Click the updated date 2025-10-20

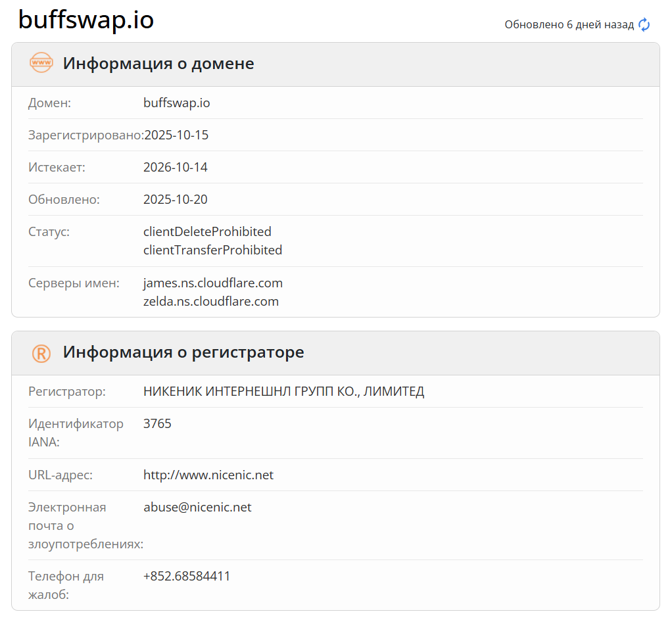(x=176, y=199)
